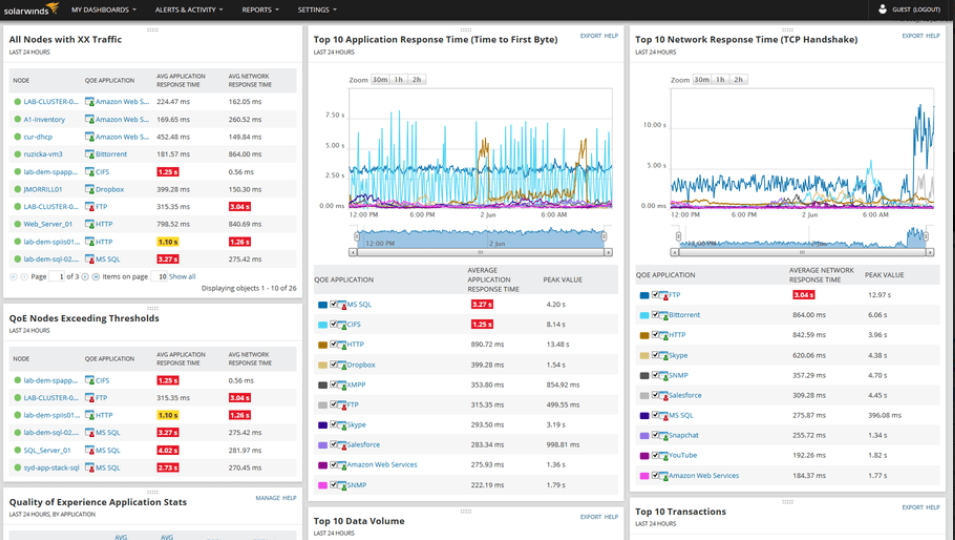This screenshot has height=540, width=955.
Task: Click the QoE application icon next to Bittorrent
Action: click(90, 154)
